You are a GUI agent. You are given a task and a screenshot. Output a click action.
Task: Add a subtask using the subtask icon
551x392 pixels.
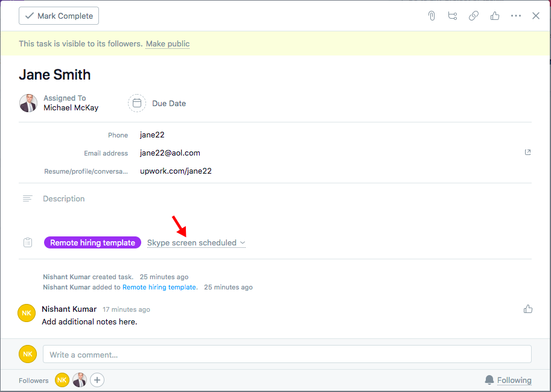point(453,16)
